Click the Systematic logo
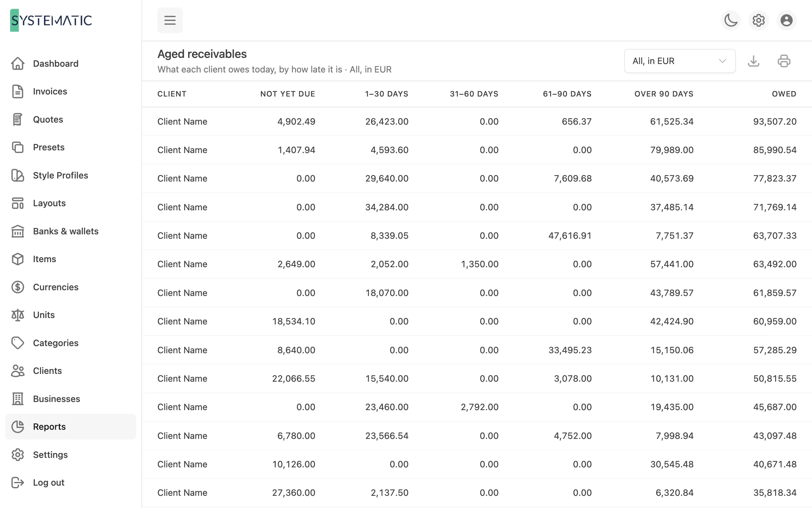The image size is (812, 508). tap(51, 20)
